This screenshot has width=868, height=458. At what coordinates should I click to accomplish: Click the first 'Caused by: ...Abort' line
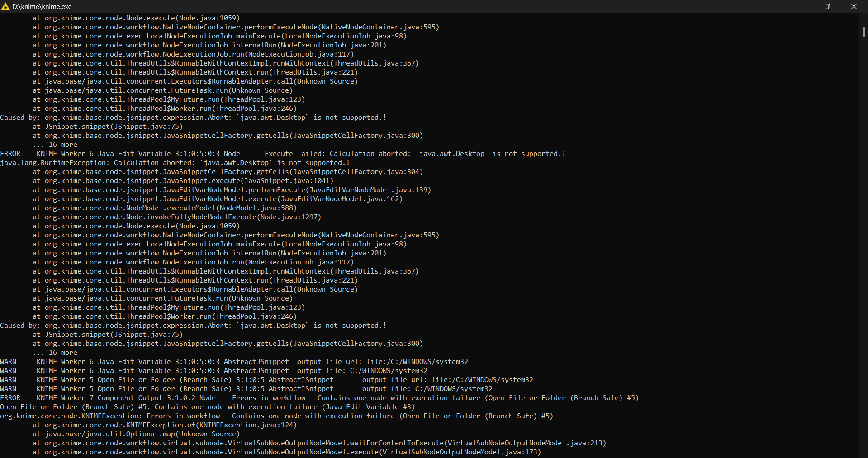point(193,118)
